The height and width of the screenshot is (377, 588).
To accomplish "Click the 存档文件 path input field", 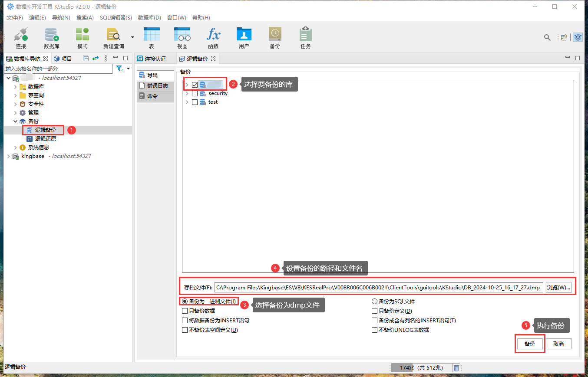I will click(378, 288).
